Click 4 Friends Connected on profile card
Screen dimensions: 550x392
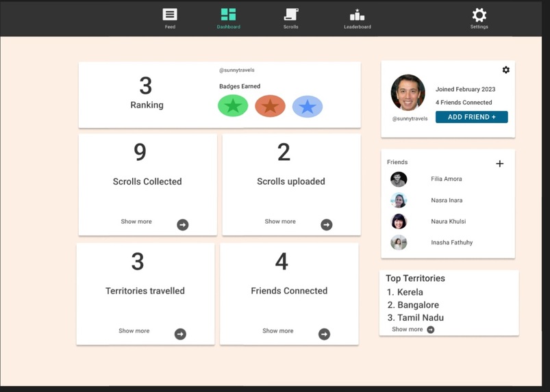[464, 103]
